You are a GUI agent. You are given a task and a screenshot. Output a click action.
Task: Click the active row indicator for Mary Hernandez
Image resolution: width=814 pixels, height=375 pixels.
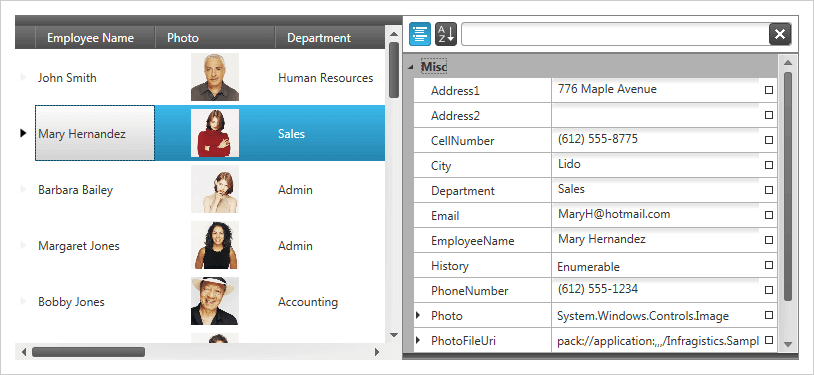pos(23,133)
